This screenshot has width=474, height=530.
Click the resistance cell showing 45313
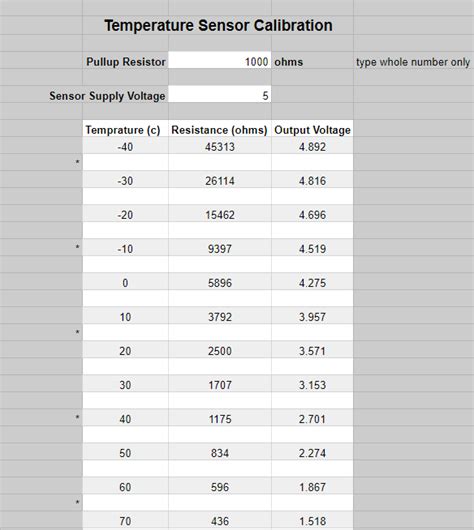(x=219, y=146)
